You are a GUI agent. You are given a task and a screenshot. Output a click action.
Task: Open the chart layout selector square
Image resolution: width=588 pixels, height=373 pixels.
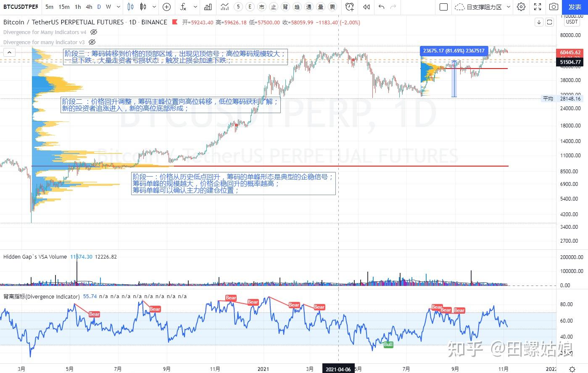point(443,7)
